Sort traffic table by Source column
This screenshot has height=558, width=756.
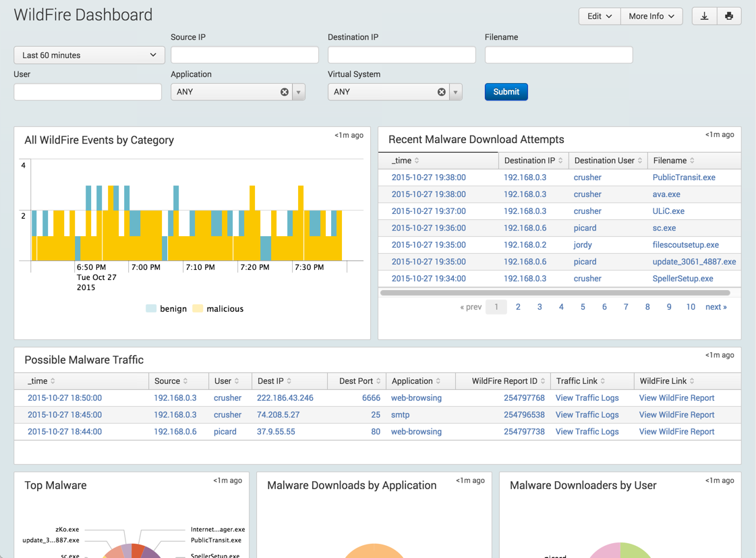point(171,381)
